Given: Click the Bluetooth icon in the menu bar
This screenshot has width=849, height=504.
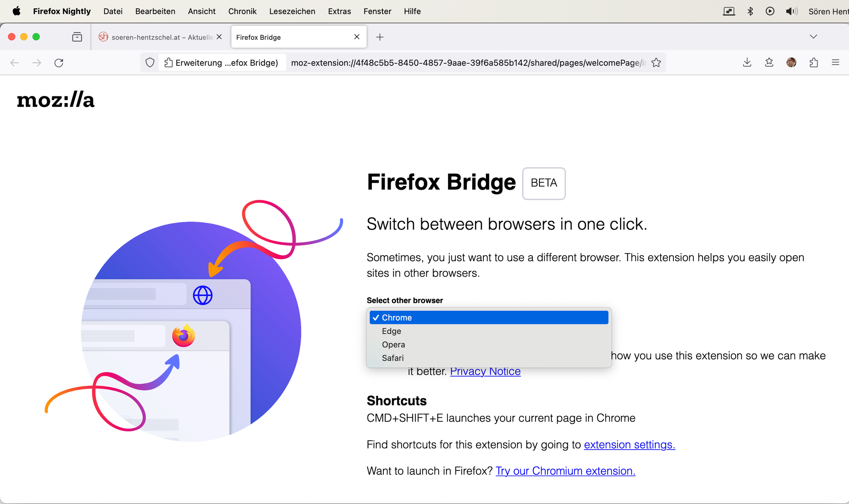Looking at the screenshot, I should [x=750, y=11].
